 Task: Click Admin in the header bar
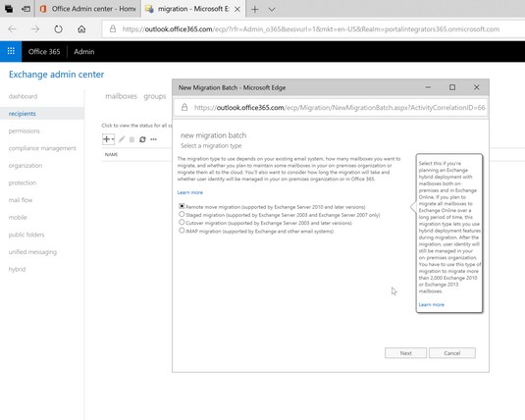click(x=84, y=52)
